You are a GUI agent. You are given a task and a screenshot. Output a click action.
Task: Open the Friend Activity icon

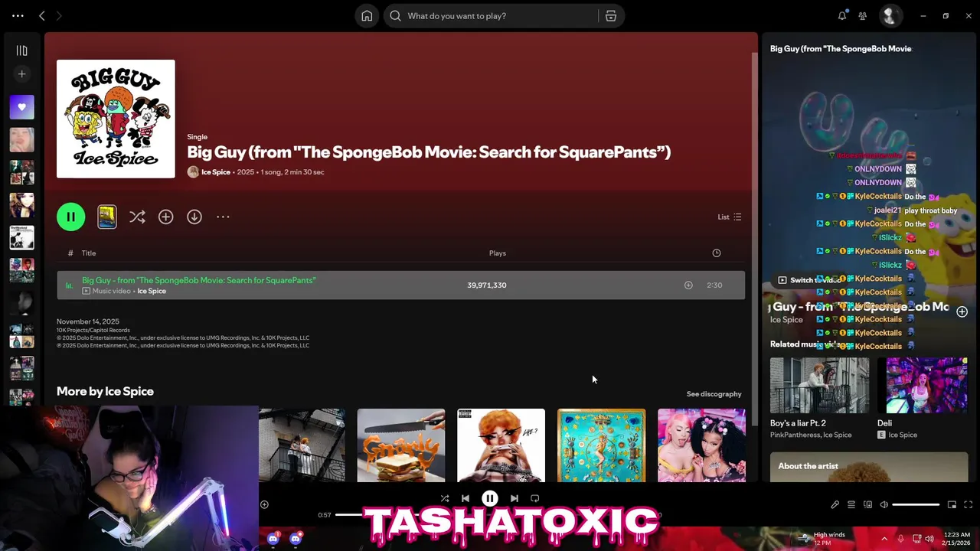pyautogui.click(x=863, y=15)
